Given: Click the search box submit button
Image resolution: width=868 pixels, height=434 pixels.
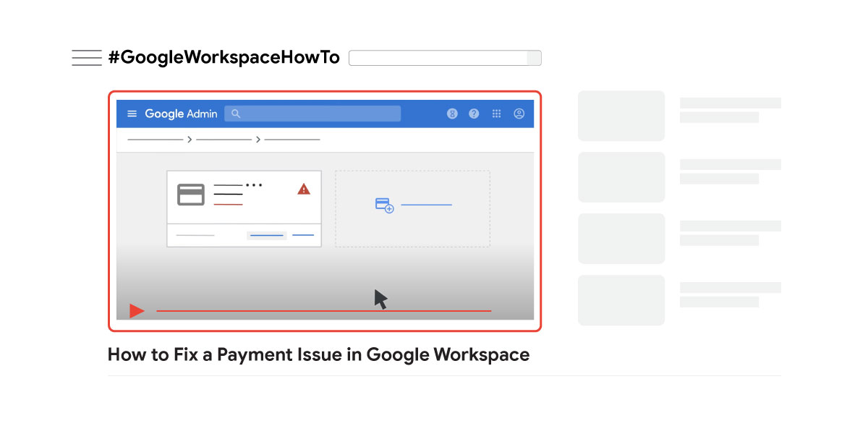Looking at the screenshot, I should tap(535, 58).
